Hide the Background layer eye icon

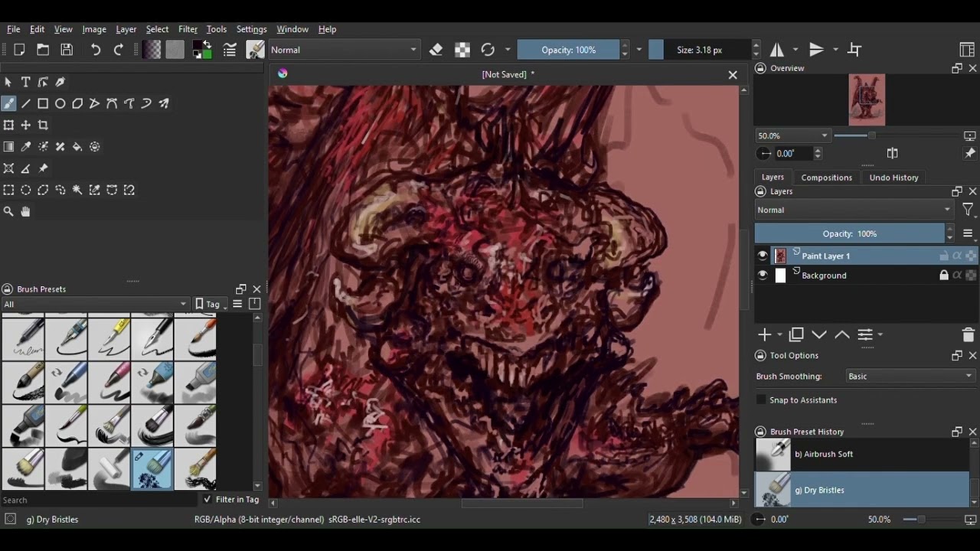pyautogui.click(x=763, y=275)
